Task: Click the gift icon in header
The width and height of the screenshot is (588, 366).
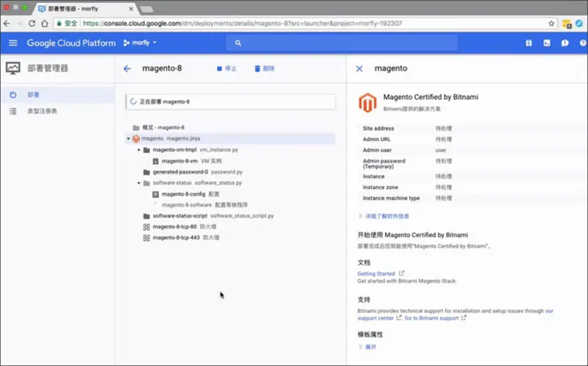Action: [x=528, y=43]
